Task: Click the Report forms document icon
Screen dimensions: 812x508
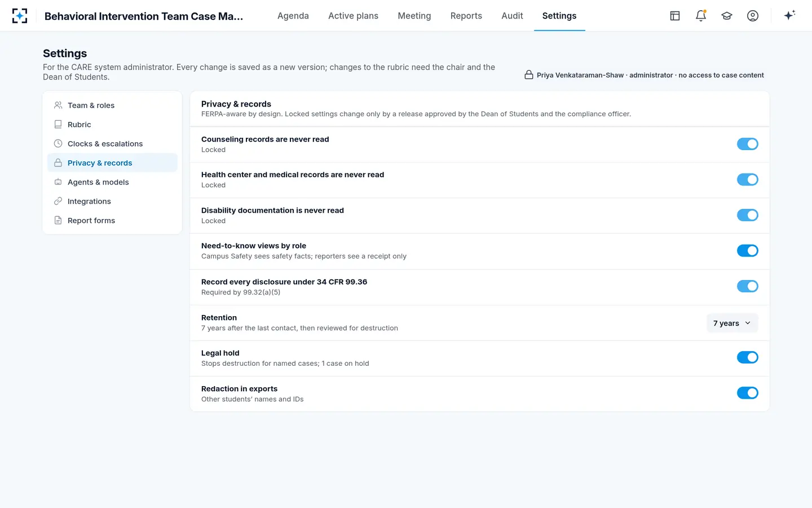Action: pyautogui.click(x=58, y=221)
